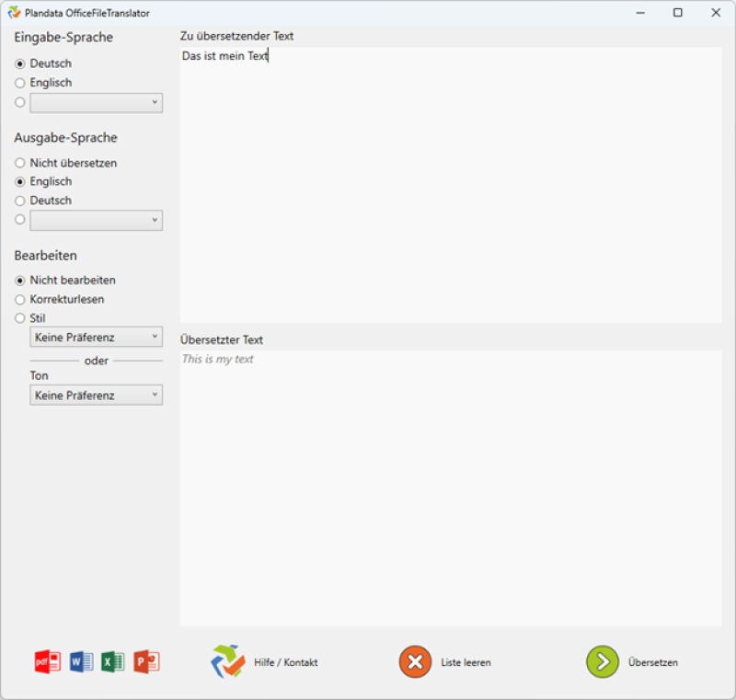
Task: Click the Übersetzen button label
Action: pyautogui.click(x=652, y=662)
